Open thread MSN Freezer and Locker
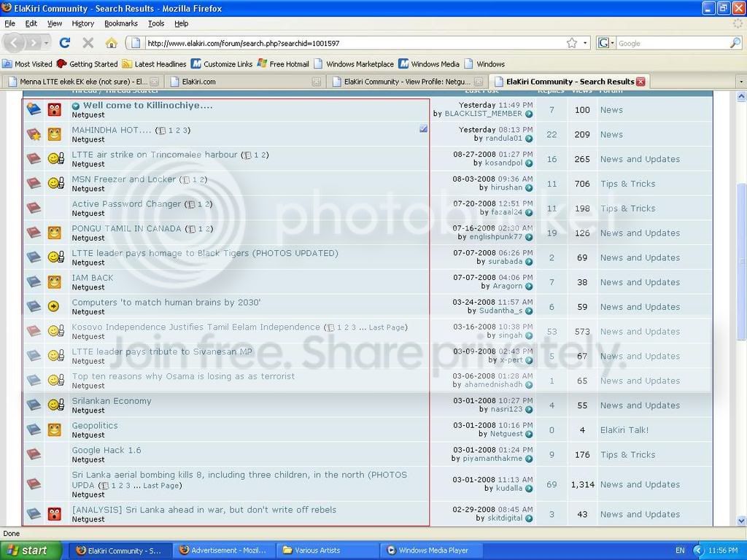Image resolution: width=747 pixels, height=560 pixels. tap(124, 179)
